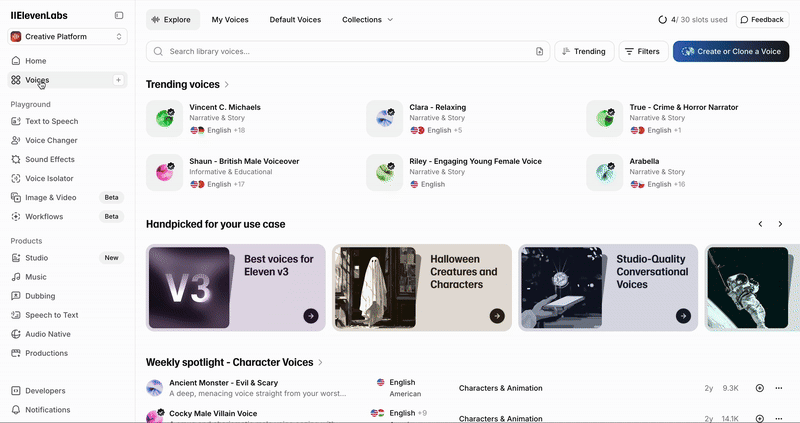Open the Filters button
The height and width of the screenshot is (423, 800).
click(x=641, y=51)
